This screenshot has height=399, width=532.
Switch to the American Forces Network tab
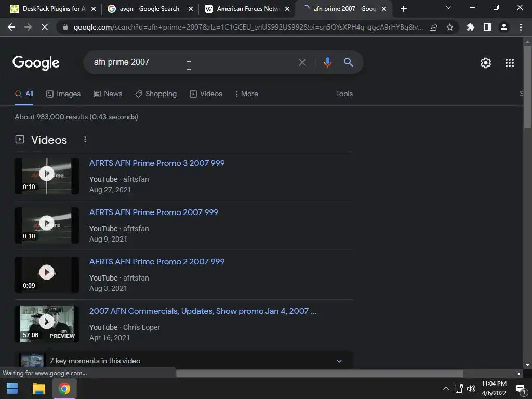coord(247,9)
